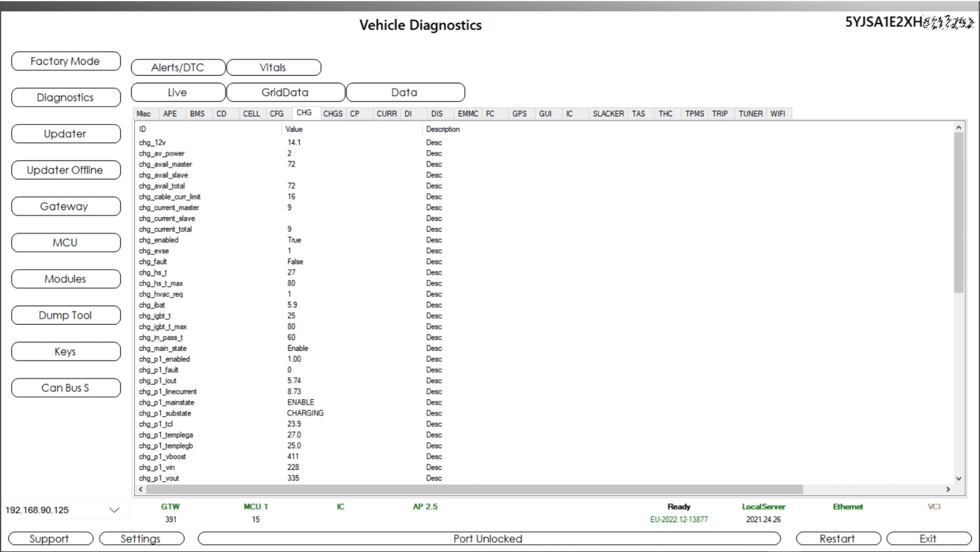Open the TPMS tab
The width and height of the screenshot is (980, 552).
[694, 114]
